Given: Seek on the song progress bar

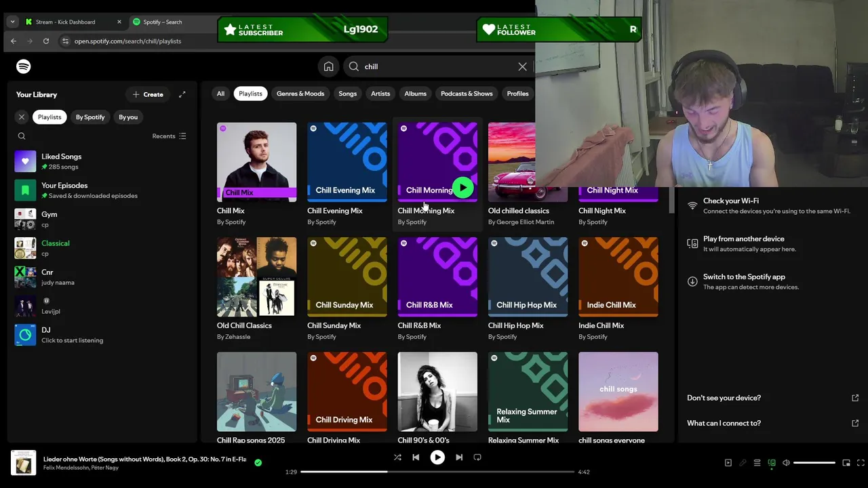Looking at the screenshot, I should pos(437,472).
